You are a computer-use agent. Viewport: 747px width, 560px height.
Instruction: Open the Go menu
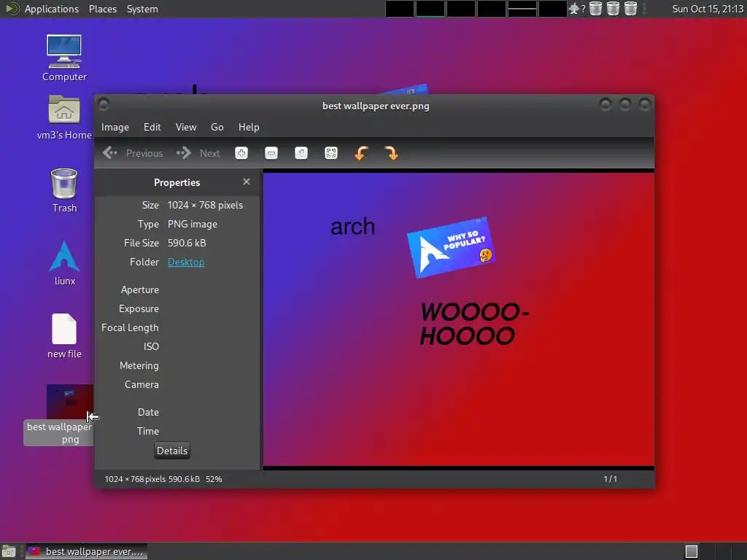coord(217,127)
